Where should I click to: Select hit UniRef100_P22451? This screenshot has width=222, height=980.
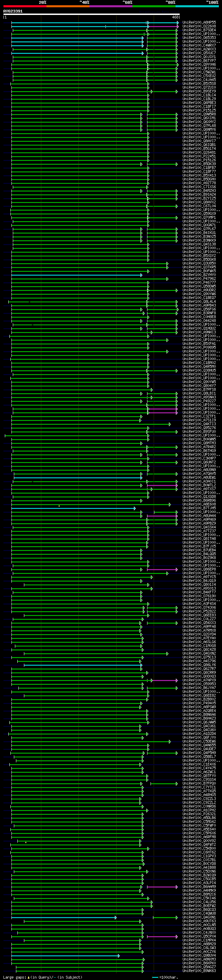point(199,156)
